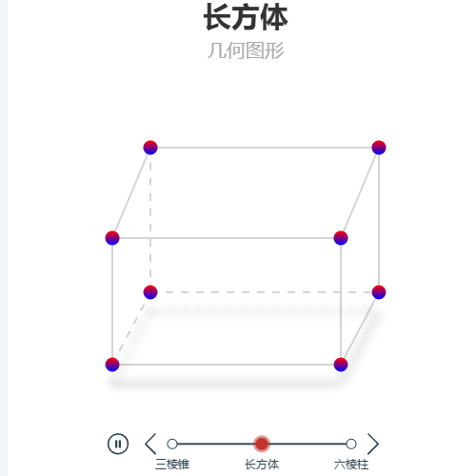Go to previous shape with left arrow

tap(150, 444)
